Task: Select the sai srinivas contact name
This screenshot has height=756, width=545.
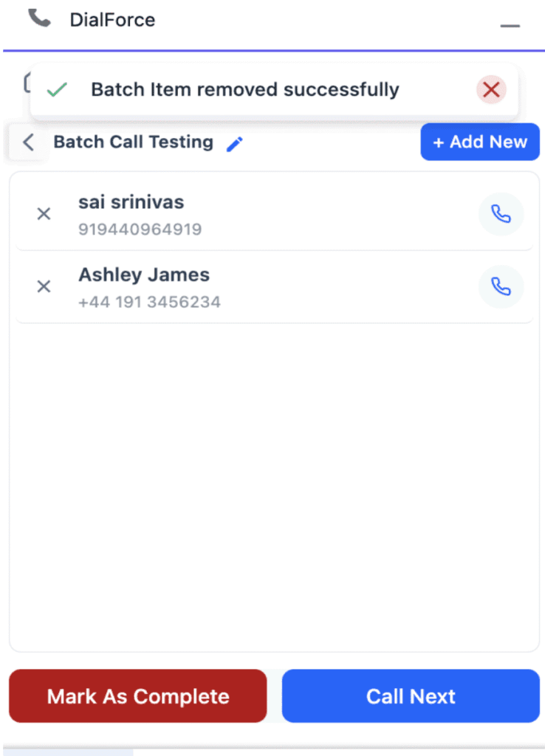Action: (x=131, y=202)
